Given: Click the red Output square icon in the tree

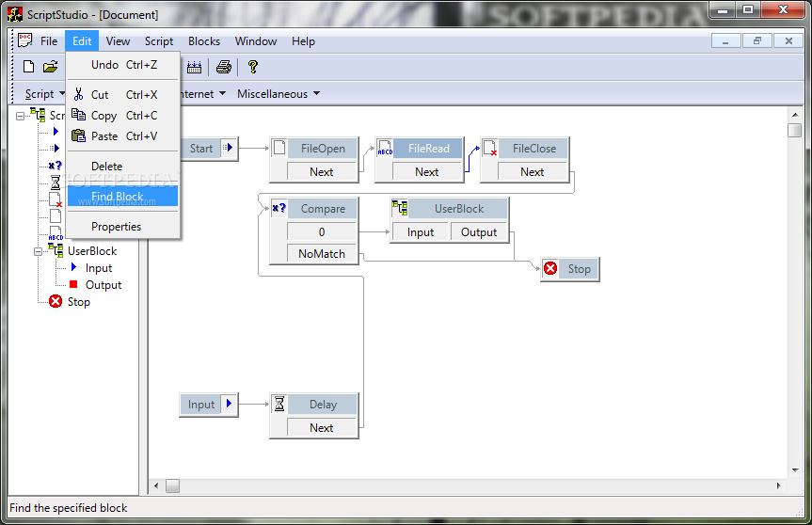Looking at the screenshot, I should (73, 284).
